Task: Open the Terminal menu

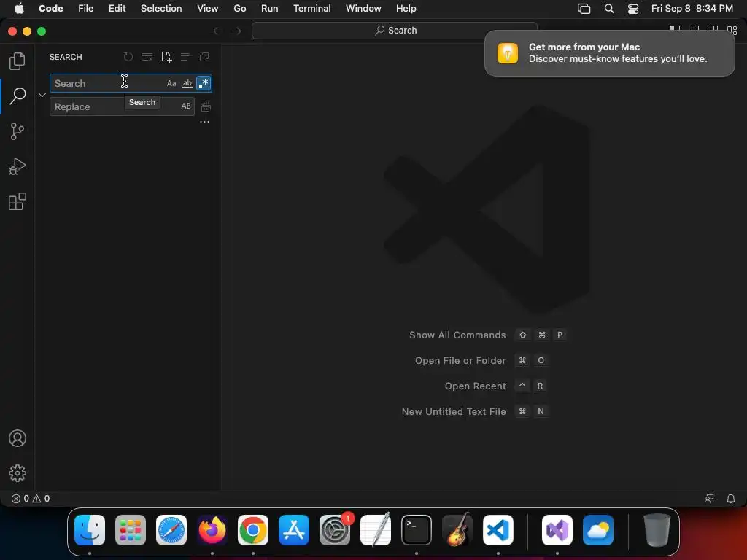Action: 312,9
